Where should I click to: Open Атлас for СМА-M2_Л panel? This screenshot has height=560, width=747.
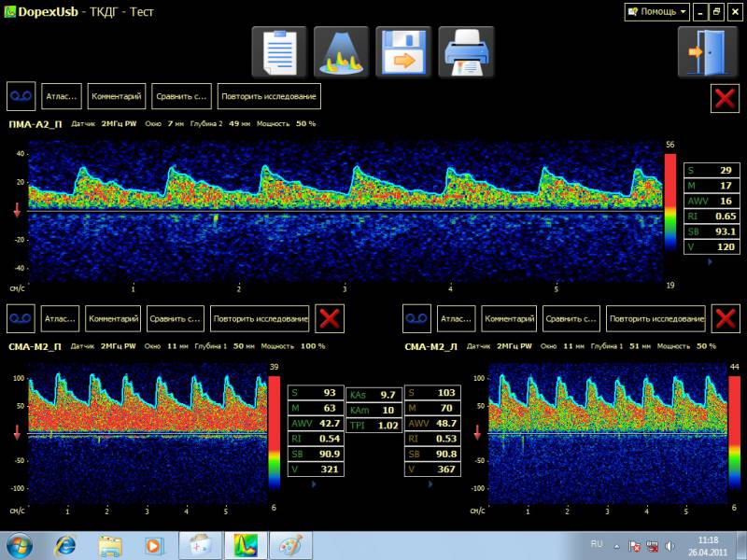[456, 318]
